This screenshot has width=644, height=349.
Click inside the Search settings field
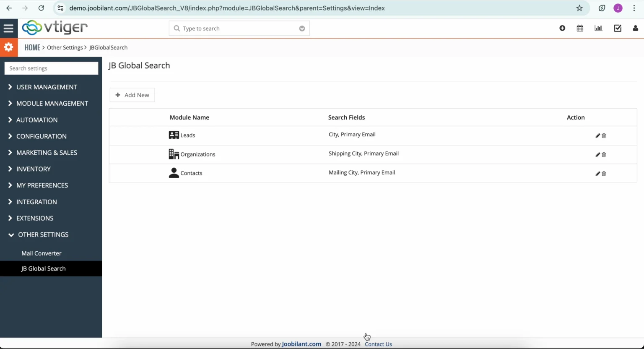pyautogui.click(x=51, y=68)
